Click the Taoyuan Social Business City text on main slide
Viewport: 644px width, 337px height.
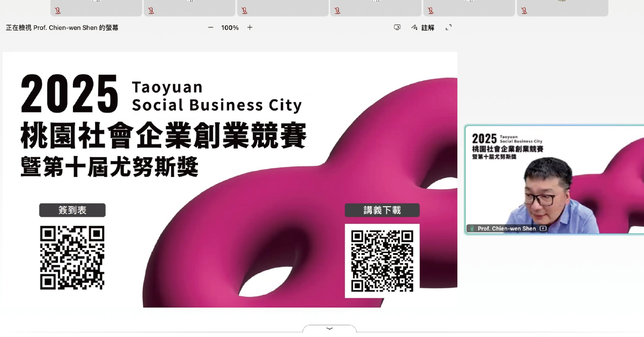click(217, 96)
